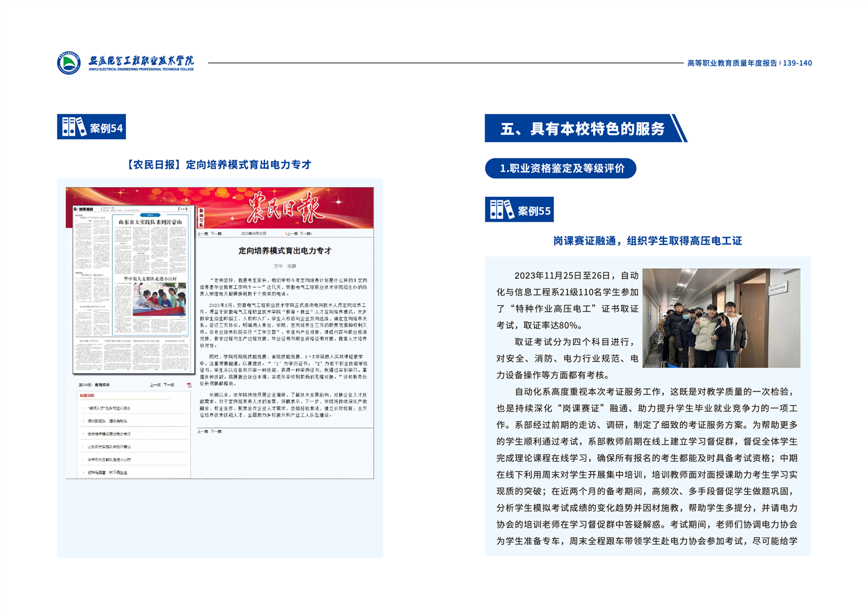Click the binder icon beside 案例55
Screen dimensions: 868x614
tap(501, 210)
